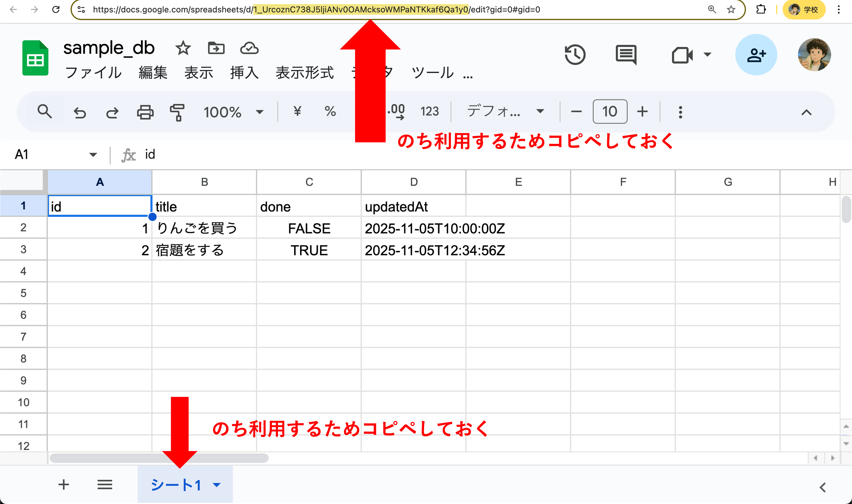Redo the last action
This screenshot has height=504, width=852.
(112, 112)
